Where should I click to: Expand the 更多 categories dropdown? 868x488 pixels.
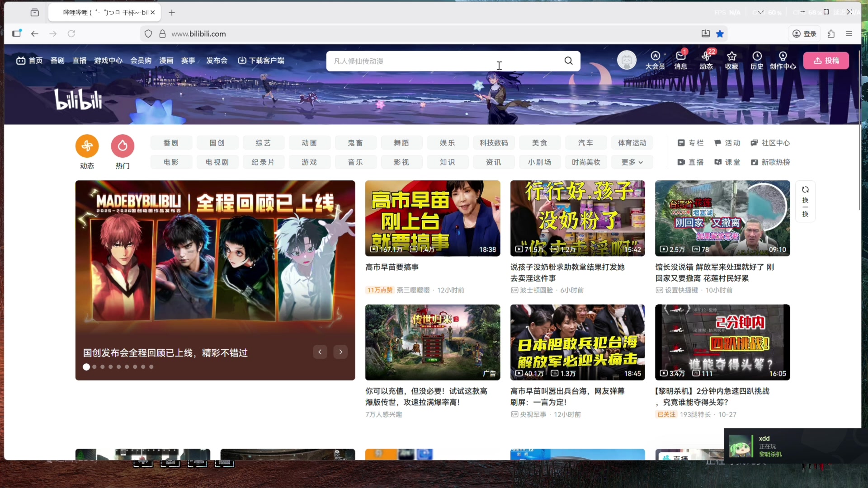tap(632, 162)
